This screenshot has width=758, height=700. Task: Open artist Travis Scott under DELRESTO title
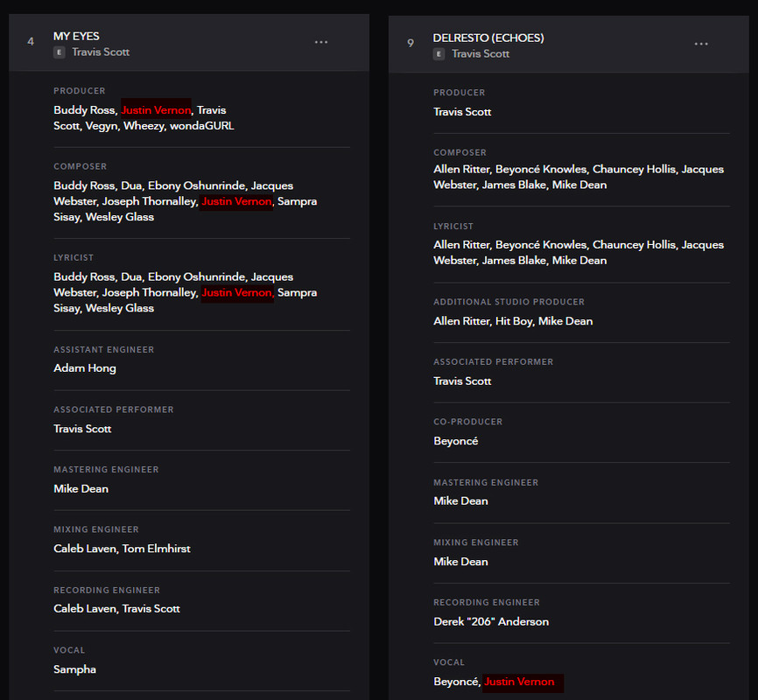click(x=481, y=54)
